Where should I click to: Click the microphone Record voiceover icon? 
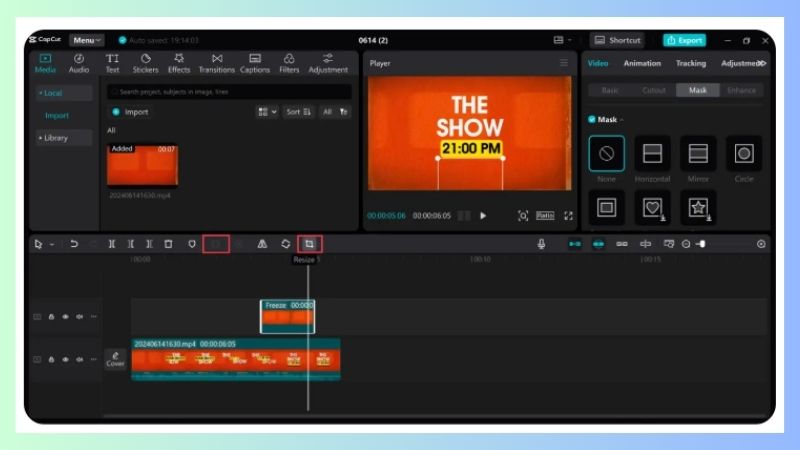pyautogui.click(x=541, y=244)
